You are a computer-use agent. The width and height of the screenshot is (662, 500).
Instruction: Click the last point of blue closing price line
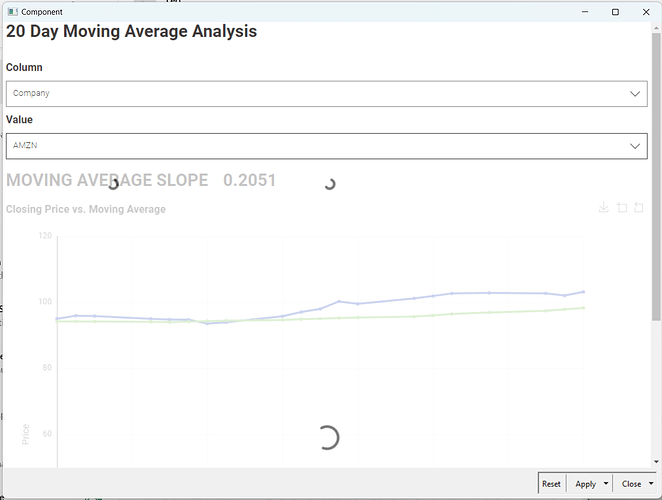pos(583,292)
